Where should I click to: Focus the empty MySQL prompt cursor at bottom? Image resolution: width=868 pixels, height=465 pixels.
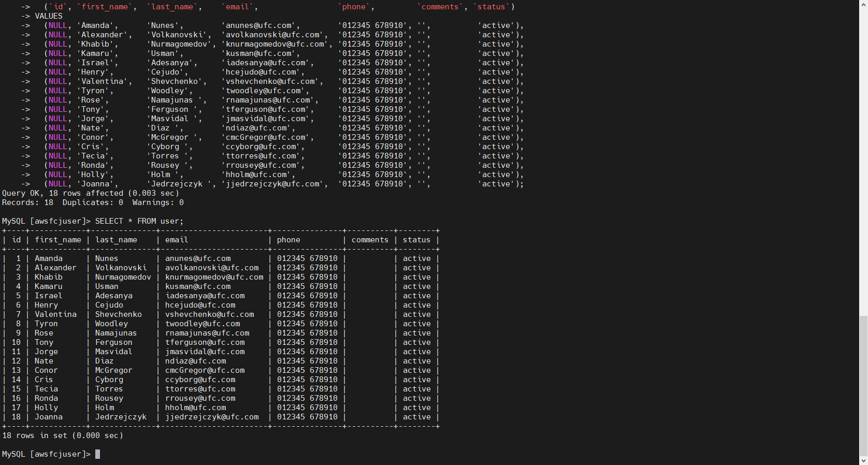tap(97, 454)
